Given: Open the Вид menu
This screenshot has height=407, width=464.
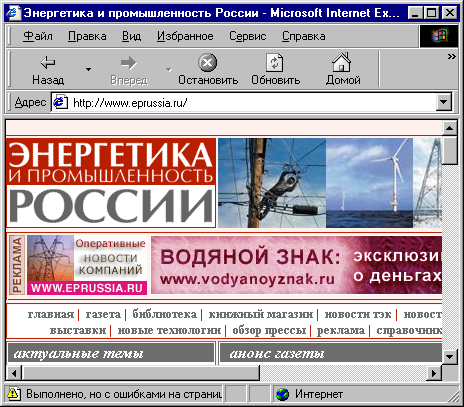Looking at the screenshot, I should pos(131,36).
